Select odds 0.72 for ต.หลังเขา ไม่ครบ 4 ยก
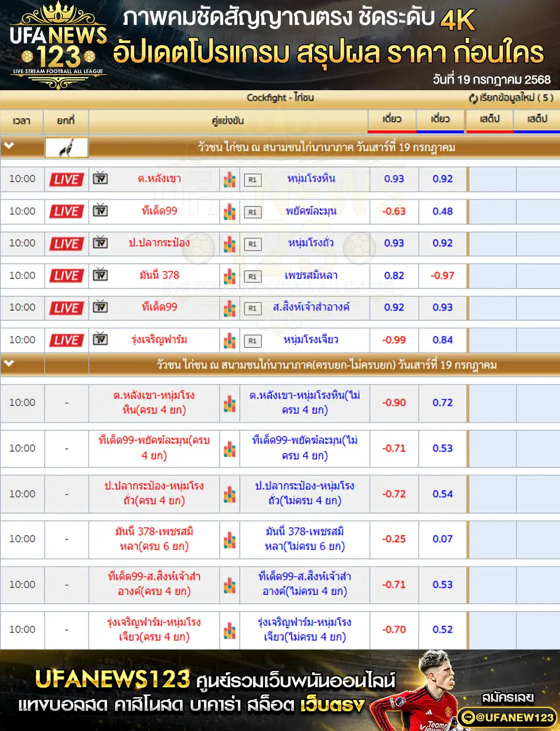 [x=443, y=403]
